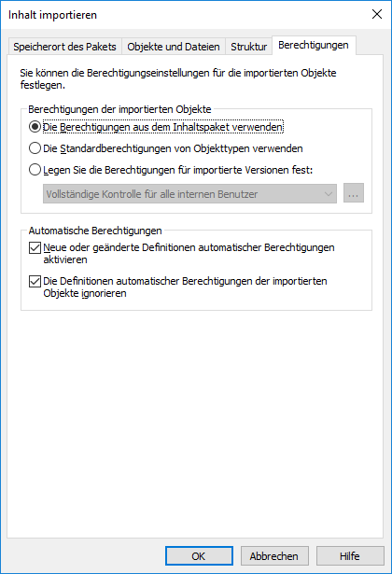Open the 'Vollständige Kontrolle für alle internen Benutzer' combo box
Viewport: 392px width, 574px height.
point(189,194)
